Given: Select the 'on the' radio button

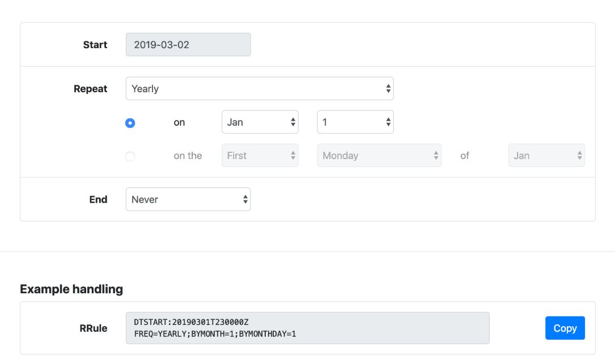Looking at the screenshot, I should click(x=130, y=156).
